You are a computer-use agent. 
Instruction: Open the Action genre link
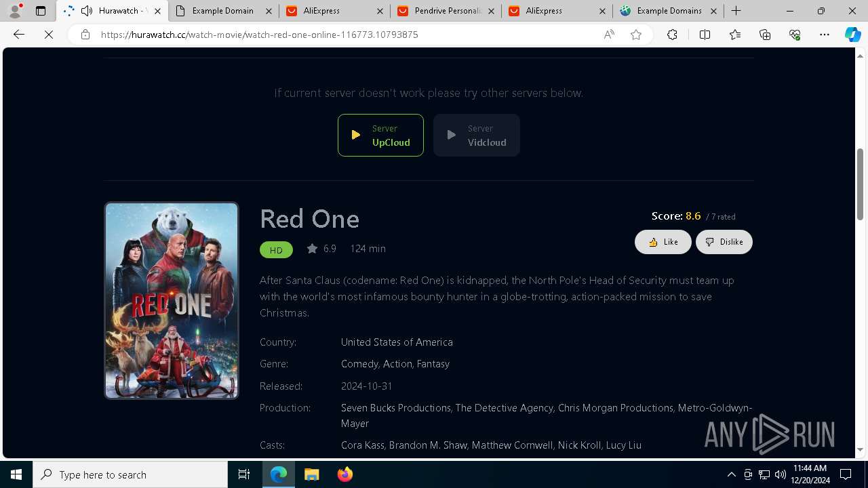click(397, 364)
